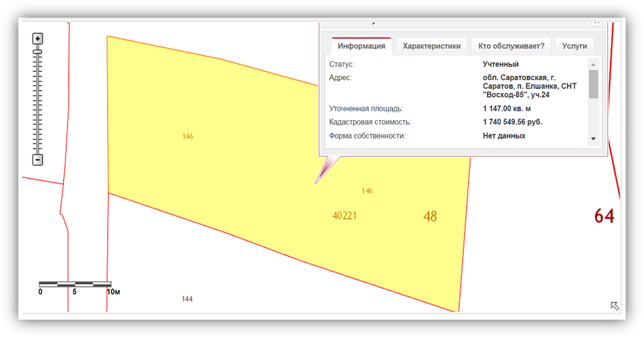Image resolution: width=644 pixels, height=338 pixels.
Task: Click the zoom in plus button
Action: (x=38, y=39)
